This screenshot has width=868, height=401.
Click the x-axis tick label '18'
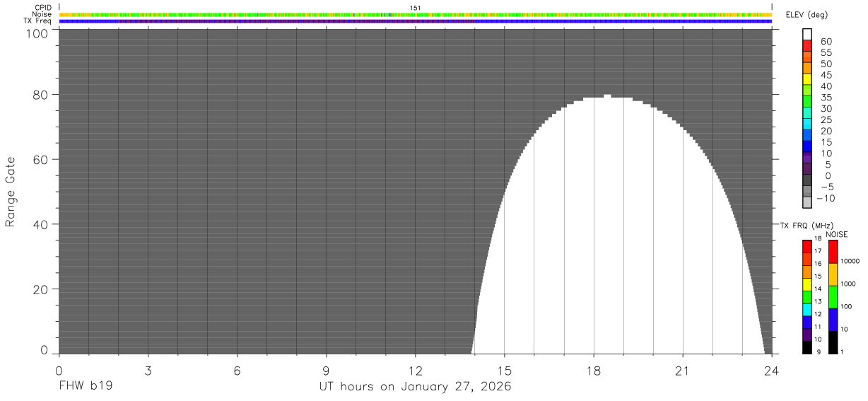[594, 370]
